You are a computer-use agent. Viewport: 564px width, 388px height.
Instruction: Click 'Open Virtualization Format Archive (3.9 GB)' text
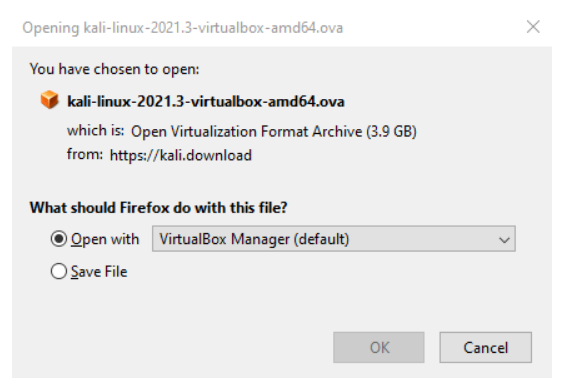(x=274, y=132)
